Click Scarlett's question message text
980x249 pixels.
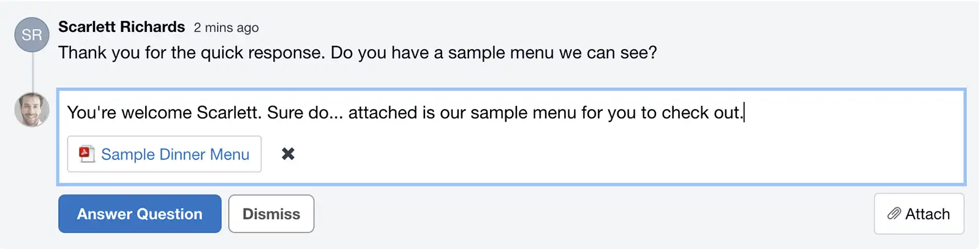pos(357,53)
